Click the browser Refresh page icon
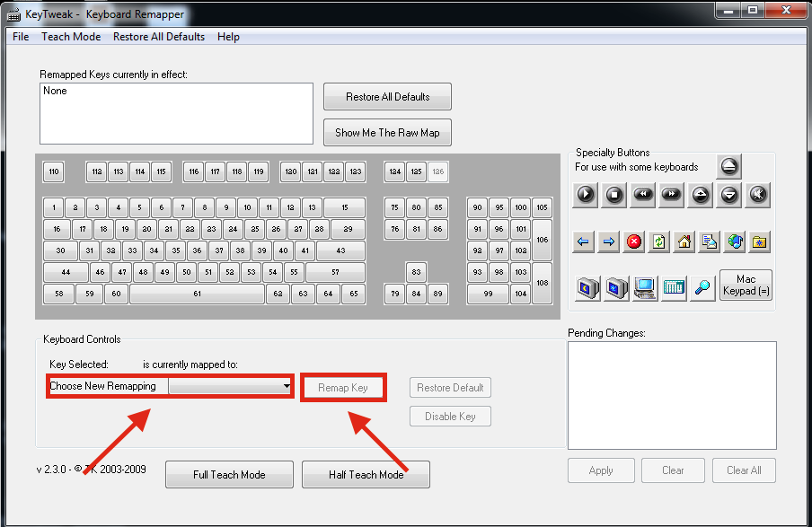 pyautogui.click(x=658, y=242)
